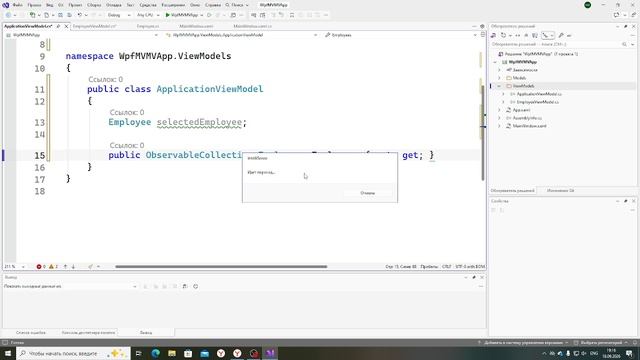Image resolution: width=640 pixels, height=360 pixels.
Task: Click the Solution Explorer home/views icon
Action: point(493,36)
